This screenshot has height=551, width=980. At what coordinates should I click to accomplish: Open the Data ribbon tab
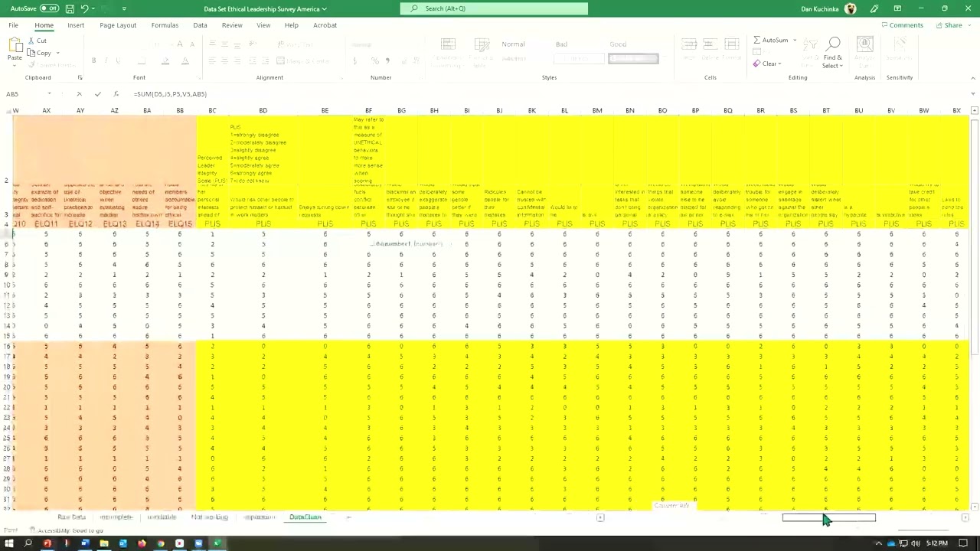click(x=200, y=25)
